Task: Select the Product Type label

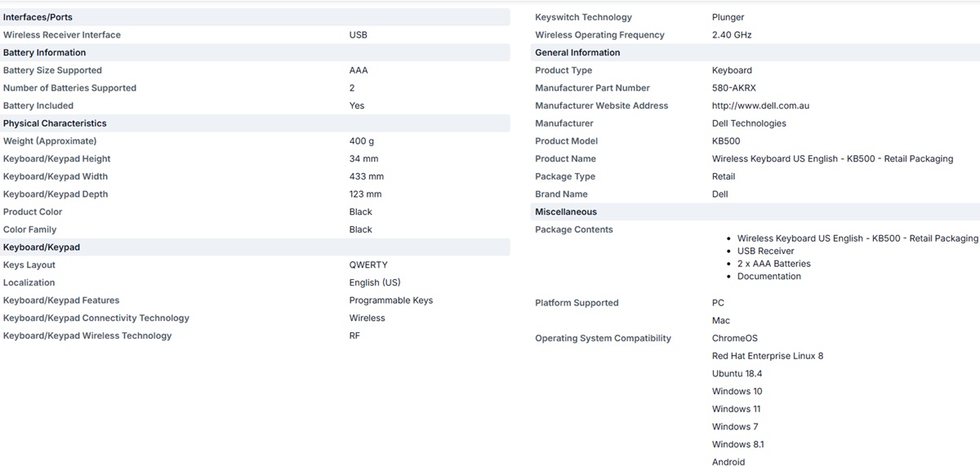Action: [563, 70]
